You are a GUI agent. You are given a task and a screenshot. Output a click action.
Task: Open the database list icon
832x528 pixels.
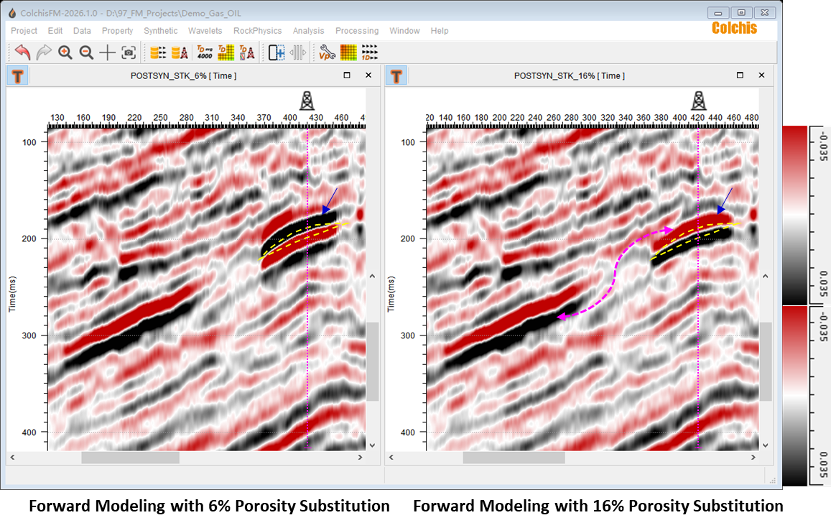tap(158, 52)
